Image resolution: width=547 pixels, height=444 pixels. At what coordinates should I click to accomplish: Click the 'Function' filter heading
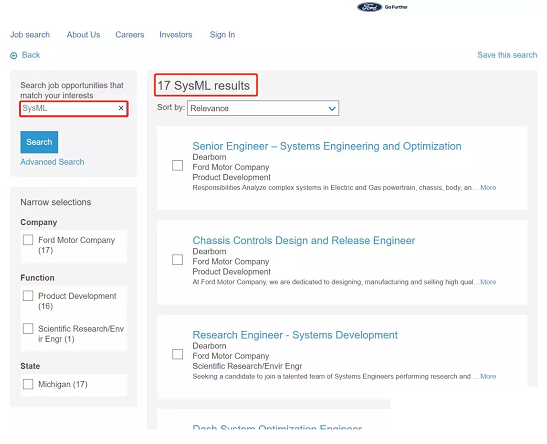click(37, 278)
